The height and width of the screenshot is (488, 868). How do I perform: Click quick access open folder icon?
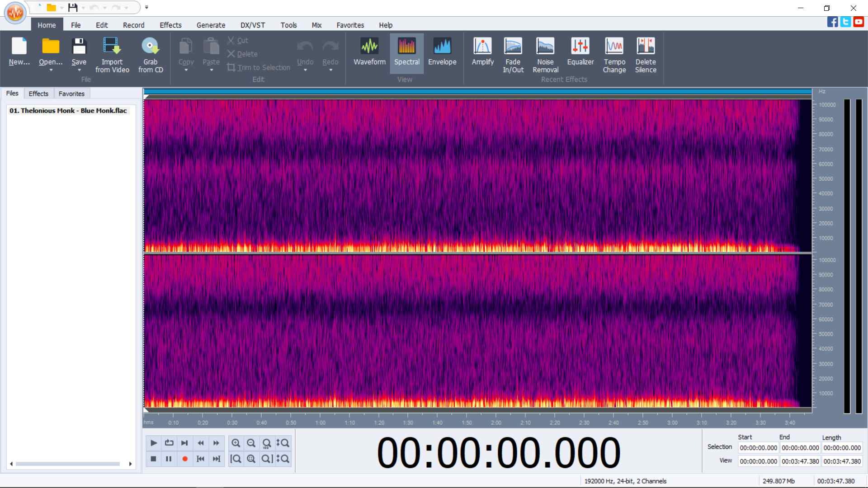[52, 7]
